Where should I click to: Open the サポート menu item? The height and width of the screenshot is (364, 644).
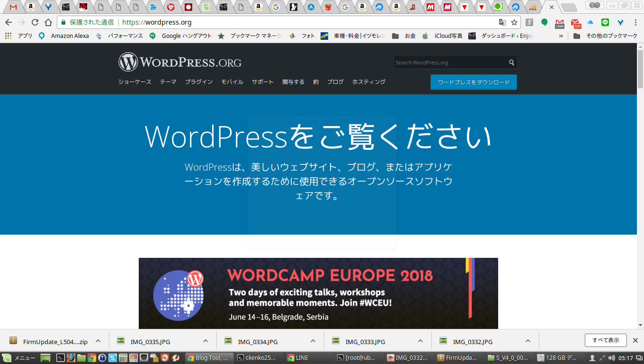coord(263,82)
